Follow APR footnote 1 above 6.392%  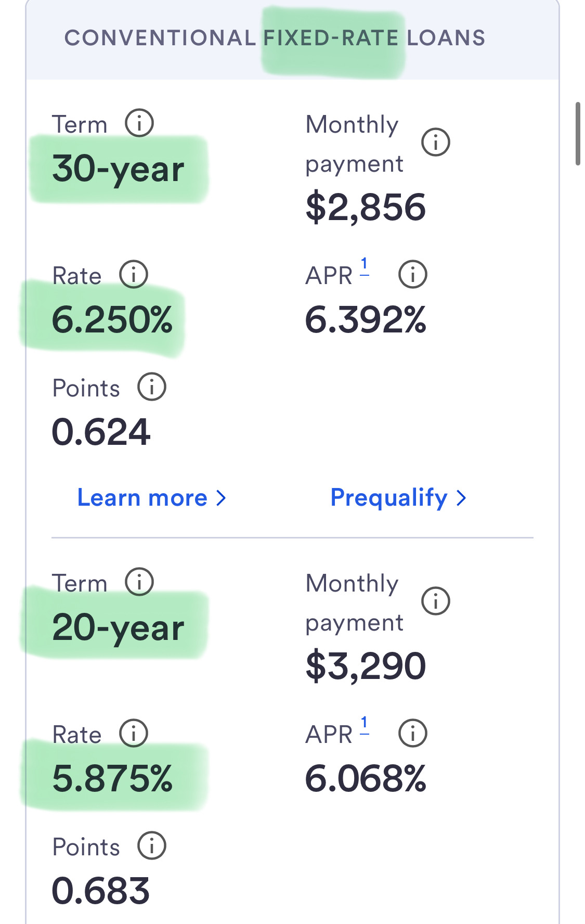[x=365, y=265]
